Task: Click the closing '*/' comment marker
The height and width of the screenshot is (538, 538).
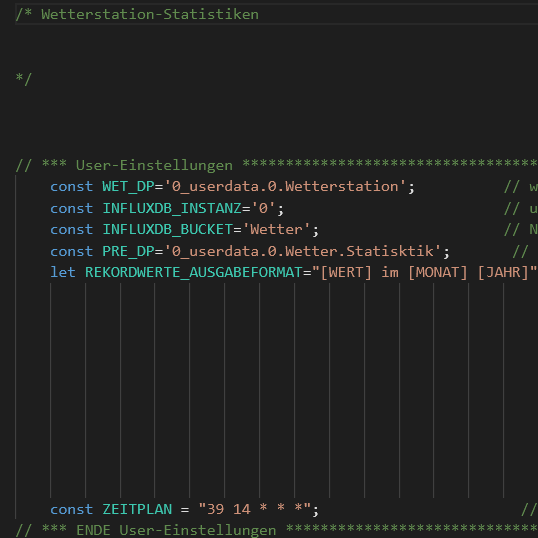Action: pos(24,79)
